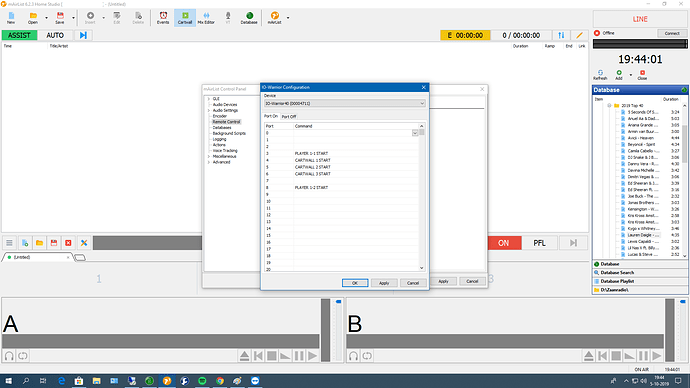Click Cancel in mAirList Control Panel
The height and width of the screenshot is (388, 690).
(472, 281)
